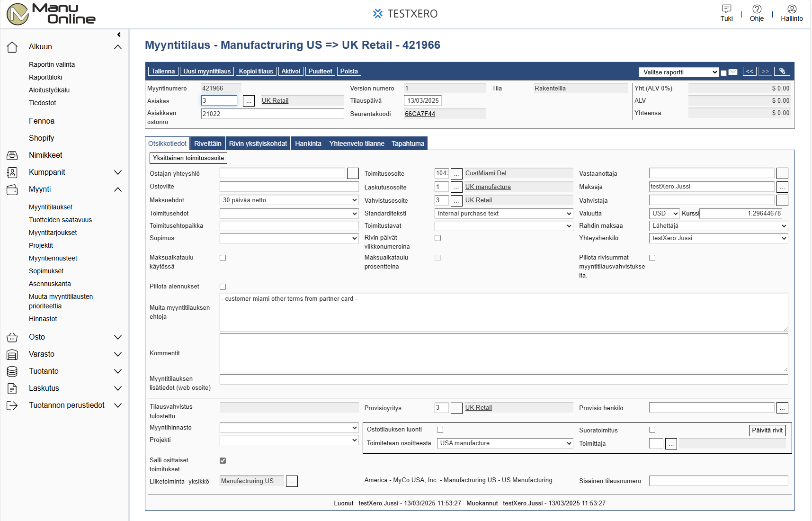
Task: Click the Tuotanto production icon
Action: tap(12, 371)
